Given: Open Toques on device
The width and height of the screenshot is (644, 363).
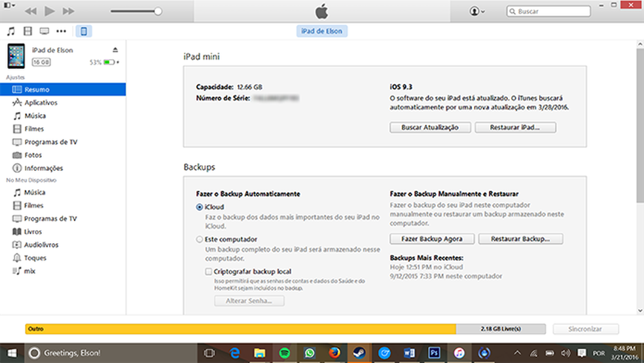Looking at the screenshot, I should tap(63, 258).
